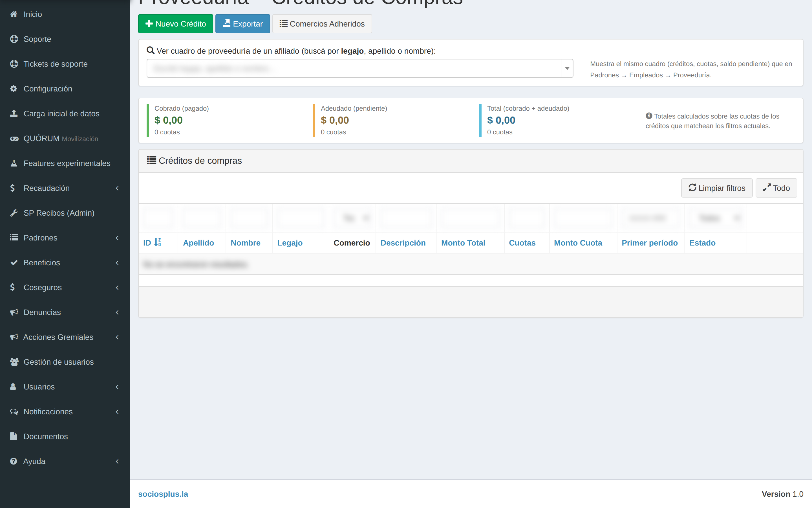Open Comercios Adheridos list

point(322,24)
